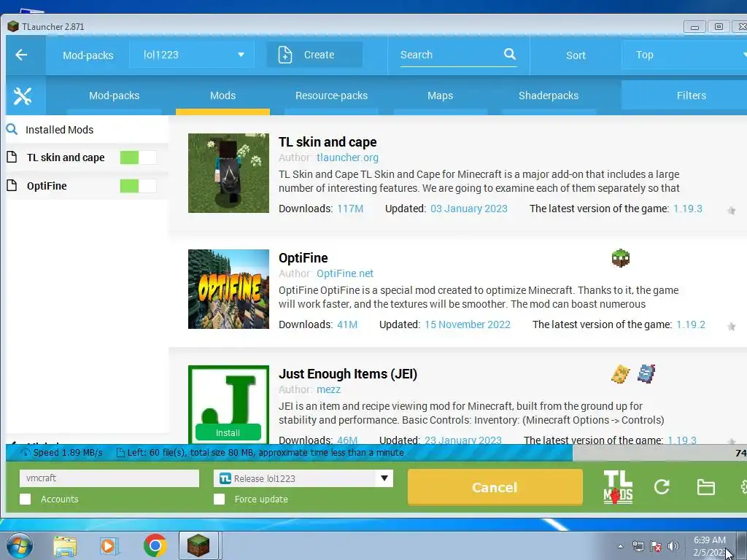Image resolution: width=747 pixels, height=560 pixels.
Task: Click the Installed Mods search magnifier icon
Action: (x=12, y=129)
